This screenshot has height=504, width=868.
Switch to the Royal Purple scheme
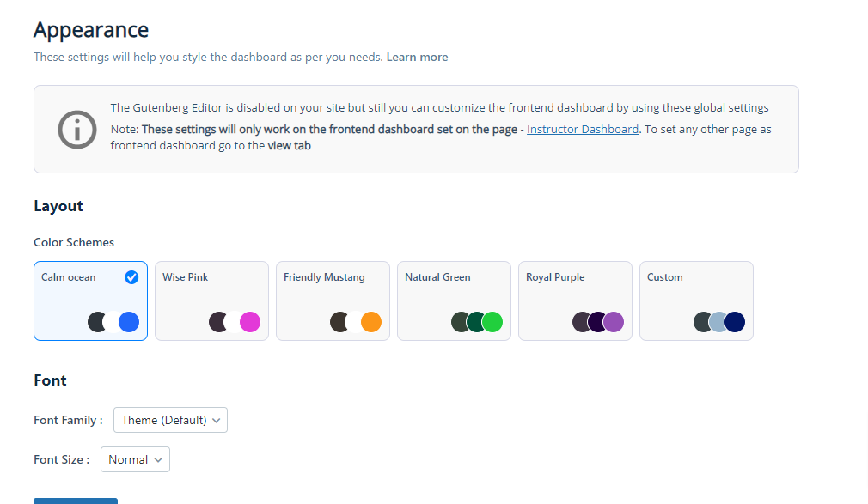coord(575,301)
